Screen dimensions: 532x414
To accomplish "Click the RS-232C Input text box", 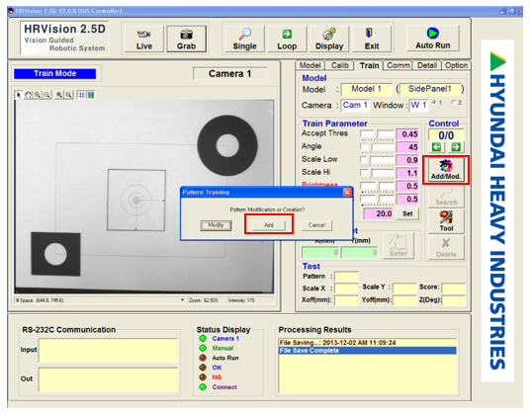I will [108, 350].
